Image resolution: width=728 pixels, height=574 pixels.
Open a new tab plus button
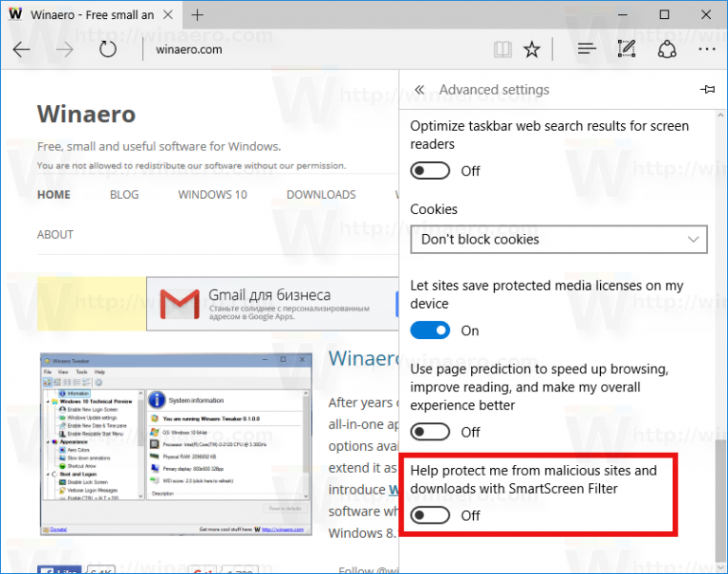pos(197,15)
